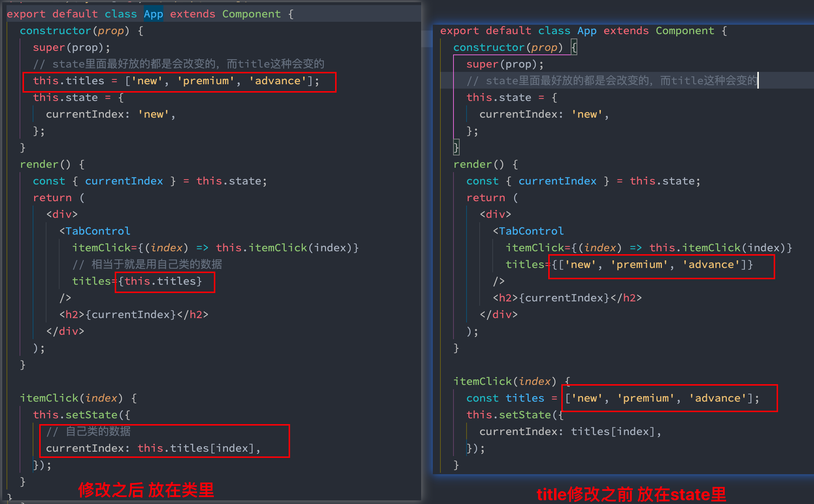
Task: Click the closing /> below titles={this.titles}
Action: tap(65, 298)
